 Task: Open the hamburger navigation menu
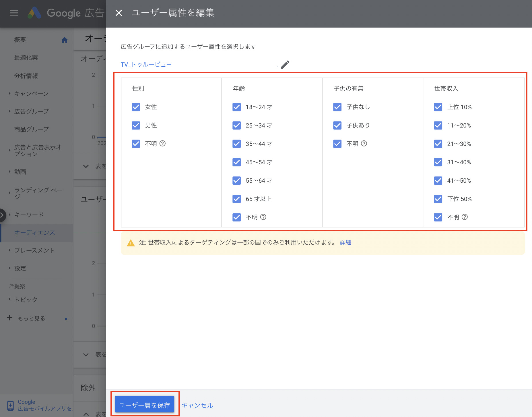13,13
